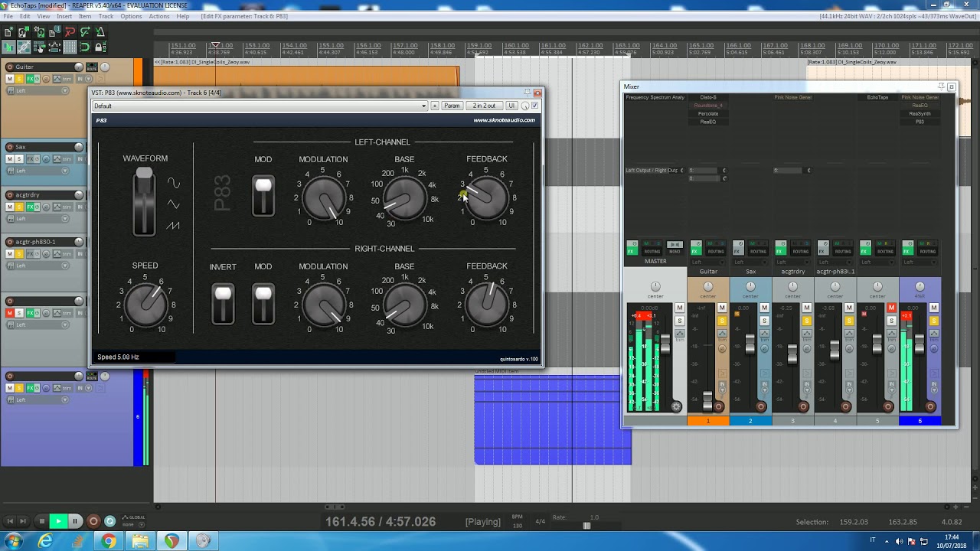980x551 pixels.
Task: Open the Insert menu
Action: pos(64,16)
